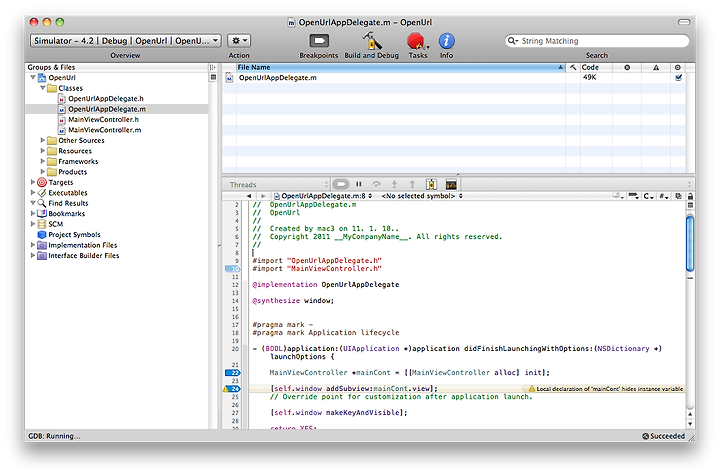
Task: Collapse the Classes folder
Action: click(43, 88)
